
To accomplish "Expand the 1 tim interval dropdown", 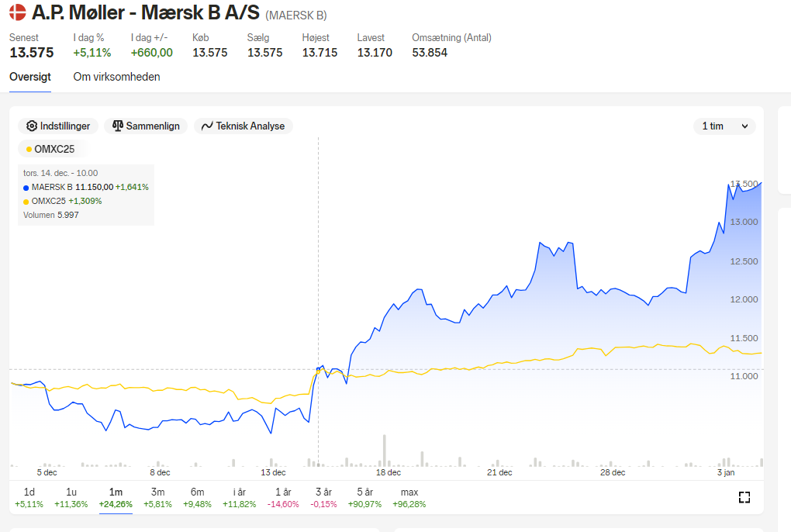I will pos(724,126).
